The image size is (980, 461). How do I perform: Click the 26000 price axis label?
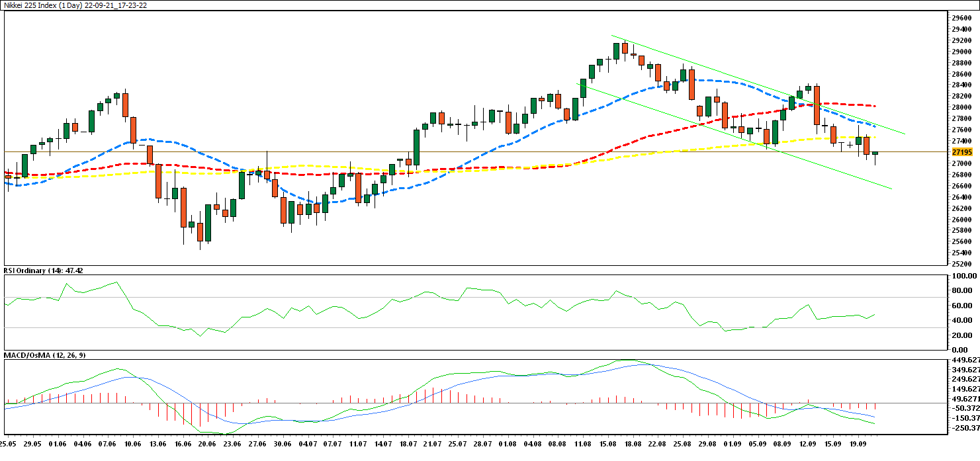(x=963, y=219)
